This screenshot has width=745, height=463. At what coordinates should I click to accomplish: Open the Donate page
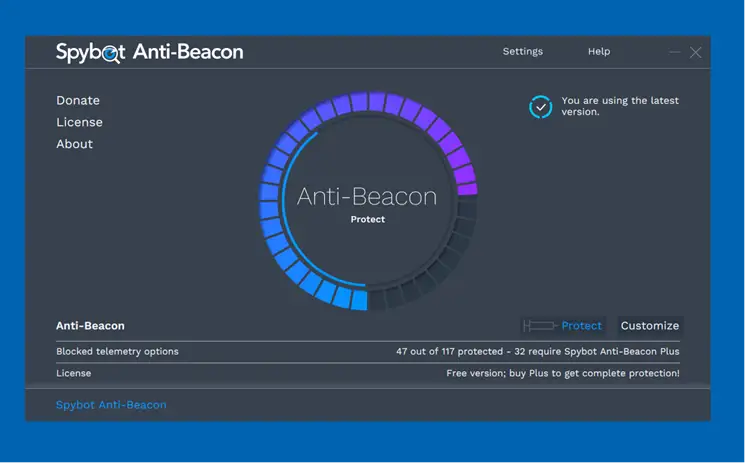pos(78,100)
